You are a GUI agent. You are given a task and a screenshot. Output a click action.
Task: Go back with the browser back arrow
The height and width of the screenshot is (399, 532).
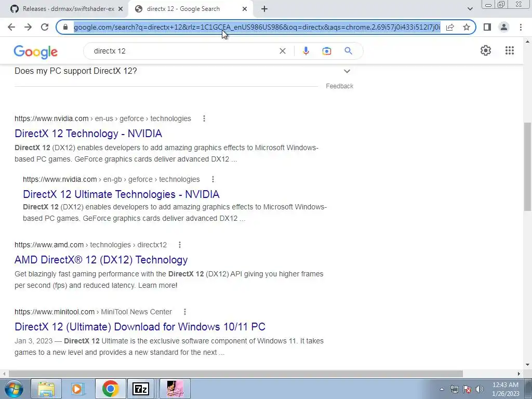coord(11,27)
